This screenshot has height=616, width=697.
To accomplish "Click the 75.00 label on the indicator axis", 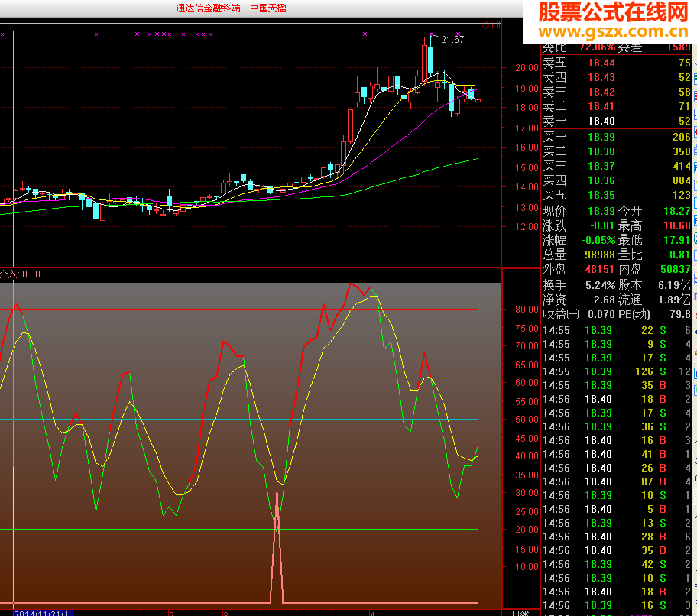I will (527, 329).
